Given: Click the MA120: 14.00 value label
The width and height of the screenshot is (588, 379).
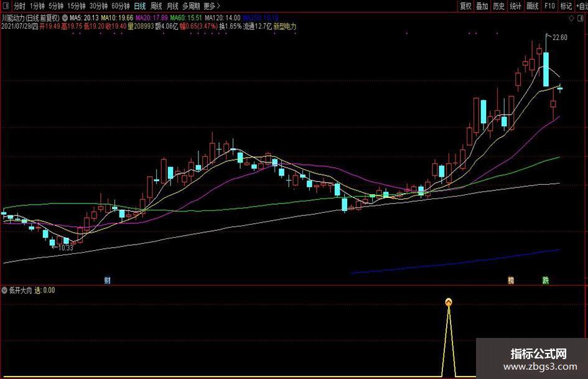Looking at the screenshot, I should [222, 17].
